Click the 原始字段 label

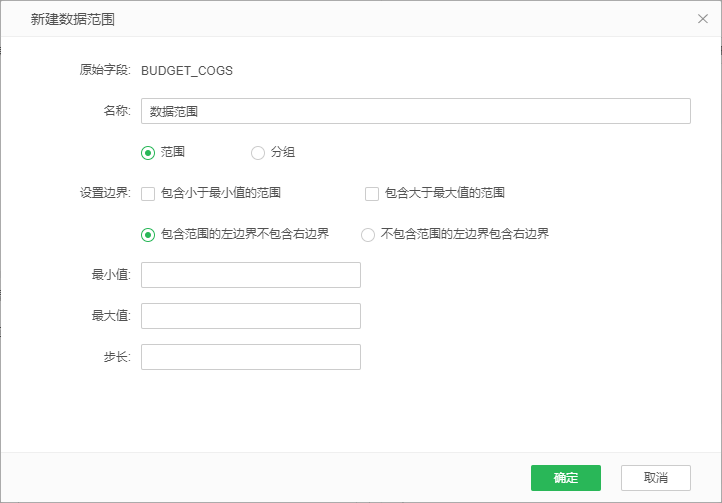(105, 70)
